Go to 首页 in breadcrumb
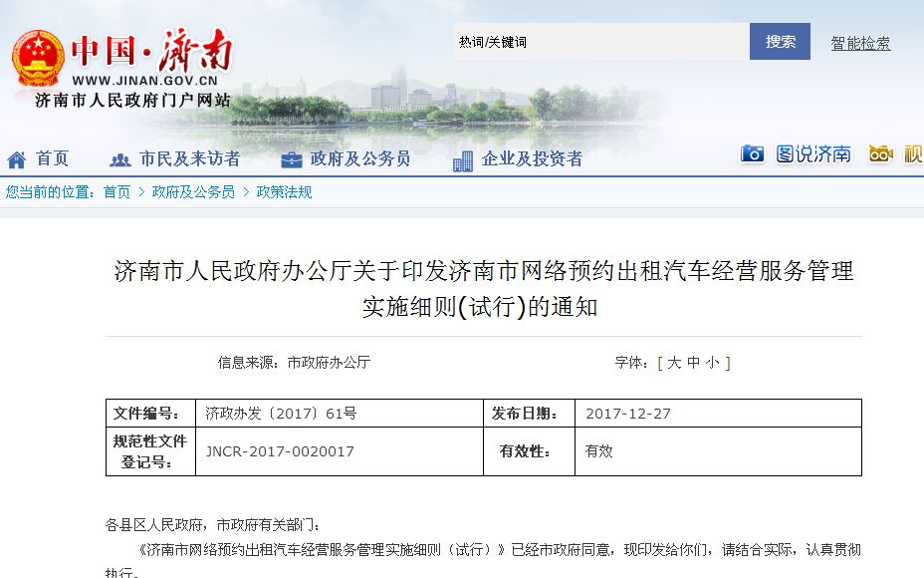Image resolution: width=924 pixels, height=578 pixels. pos(116,192)
